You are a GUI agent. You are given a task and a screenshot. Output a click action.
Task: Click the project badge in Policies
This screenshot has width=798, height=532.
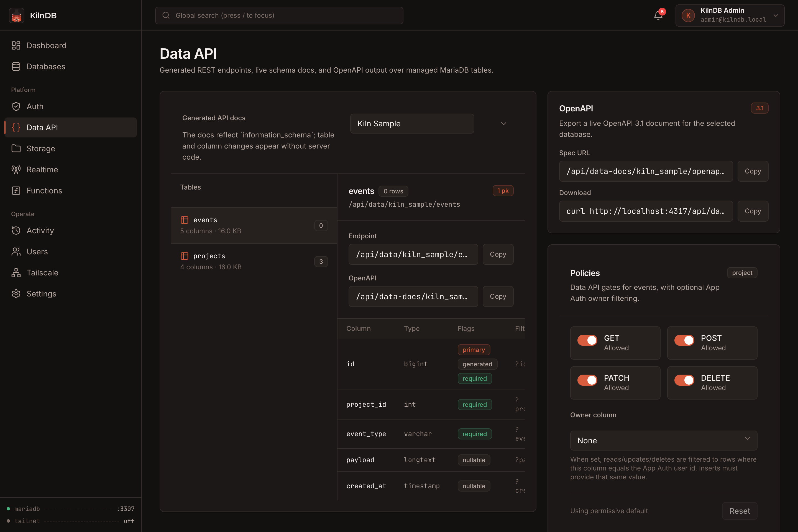pyautogui.click(x=742, y=273)
